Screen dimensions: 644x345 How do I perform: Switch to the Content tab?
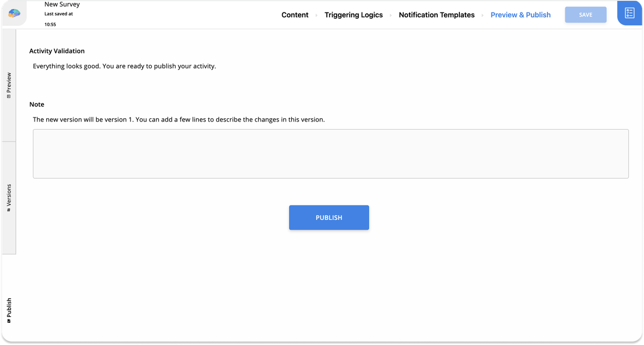(x=294, y=15)
